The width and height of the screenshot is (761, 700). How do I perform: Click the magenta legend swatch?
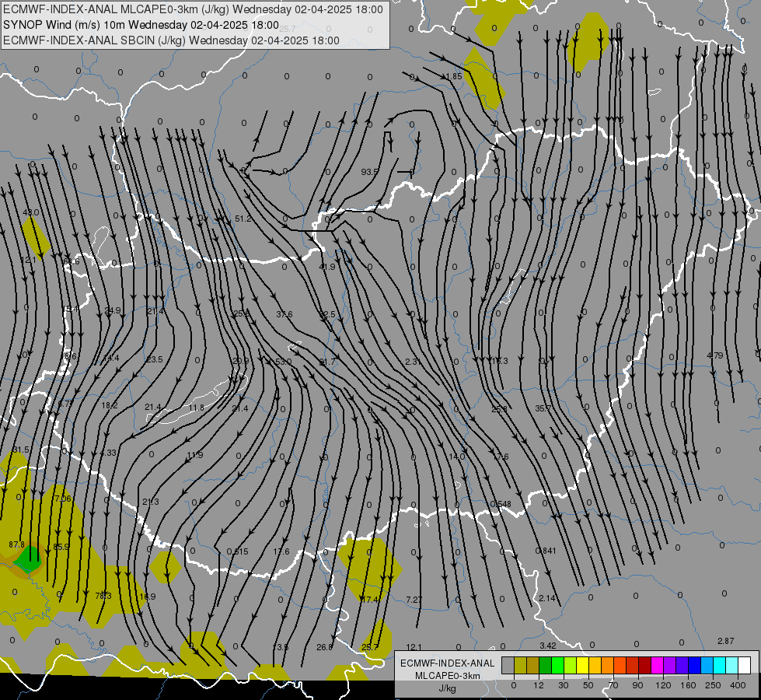pyautogui.click(x=657, y=665)
